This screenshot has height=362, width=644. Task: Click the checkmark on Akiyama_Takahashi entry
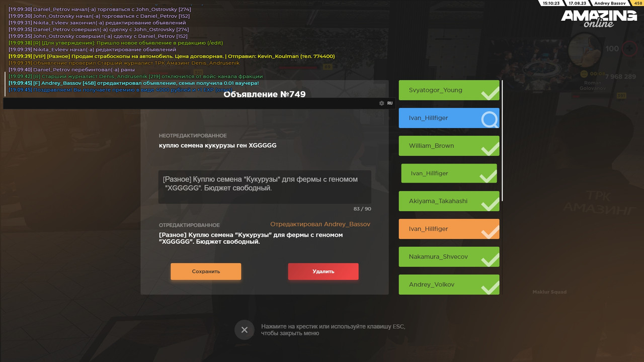(x=489, y=203)
